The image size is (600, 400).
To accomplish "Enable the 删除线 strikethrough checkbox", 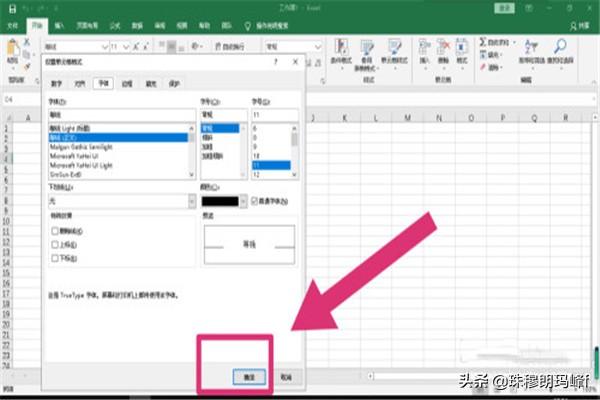I will click(x=54, y=230).
